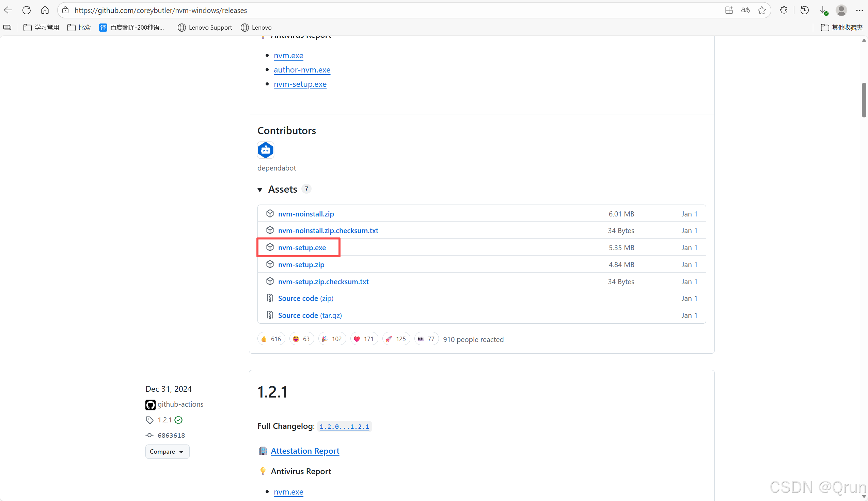The height and width of the screenshot is (501, 868).
Task: Download nvm-setup.exe from Assets list
Action: [301, 247]
